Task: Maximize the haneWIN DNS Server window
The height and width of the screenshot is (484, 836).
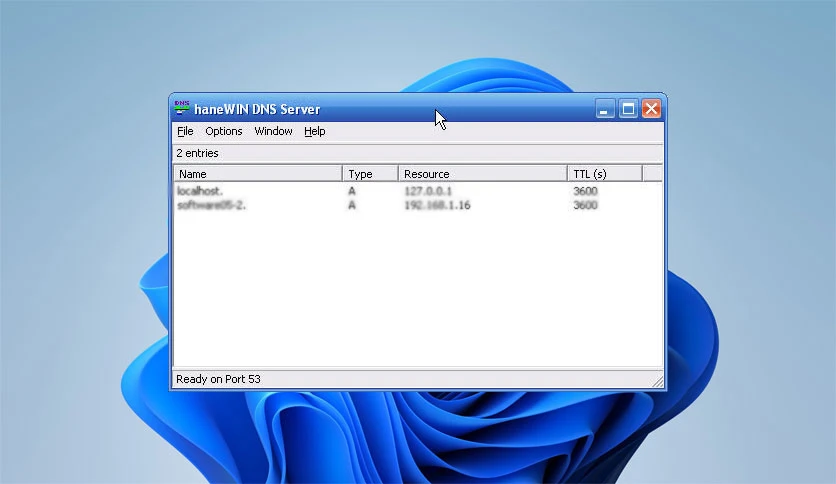Action: [628, 109]
